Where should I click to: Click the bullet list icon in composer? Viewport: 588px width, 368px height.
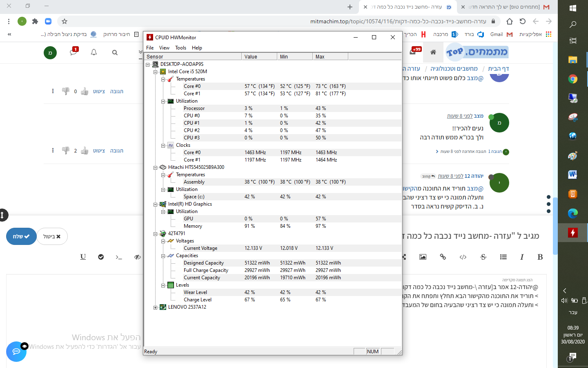point(503,257)
